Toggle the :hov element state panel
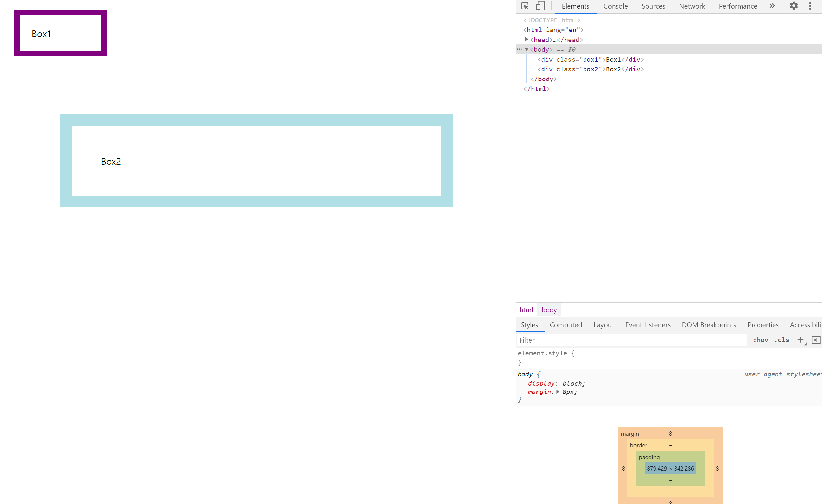Screen dimensions: 822x504 click(x=761, y=340)
